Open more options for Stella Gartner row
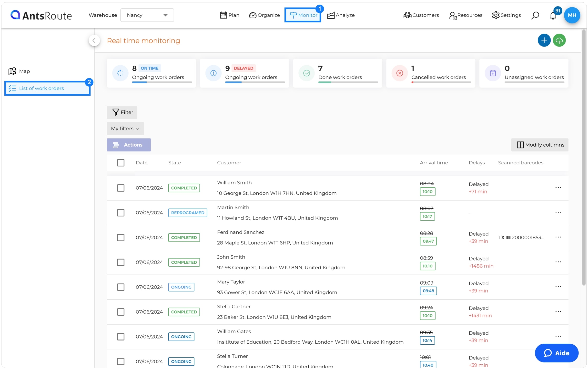This screenshot has height=370, width=588. tap(558, 311)
